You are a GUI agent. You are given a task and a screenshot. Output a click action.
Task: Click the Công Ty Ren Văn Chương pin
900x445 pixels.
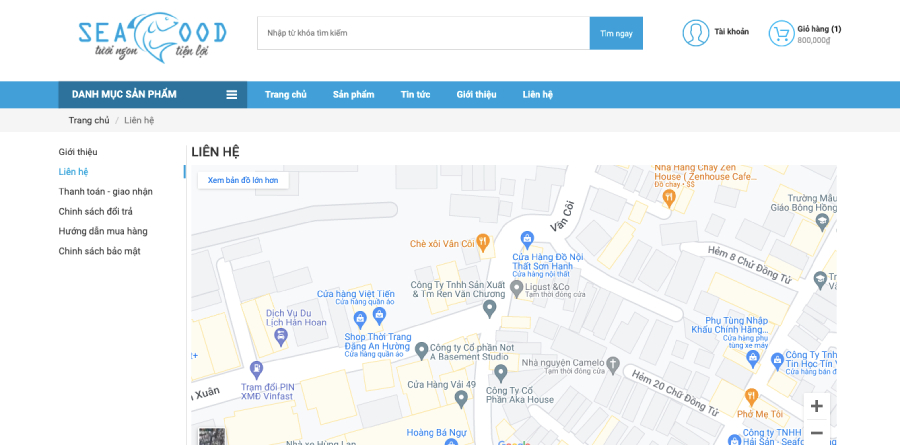pyautogui.click(x=489, y=309)
